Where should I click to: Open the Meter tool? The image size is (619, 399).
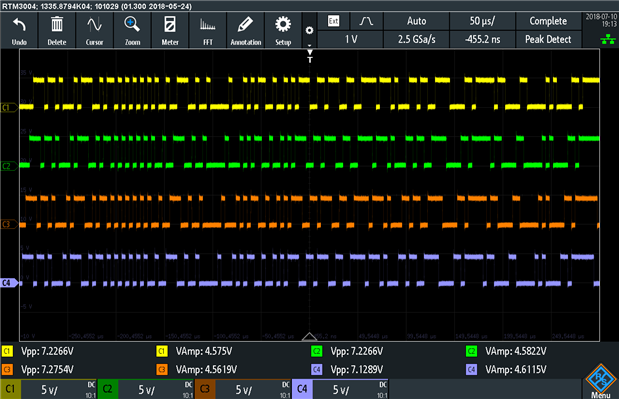pyautogui.click(x=170, y=30)
